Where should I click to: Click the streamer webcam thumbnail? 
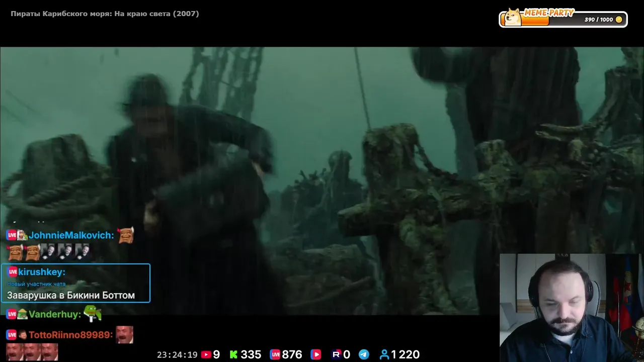[572, 308]
